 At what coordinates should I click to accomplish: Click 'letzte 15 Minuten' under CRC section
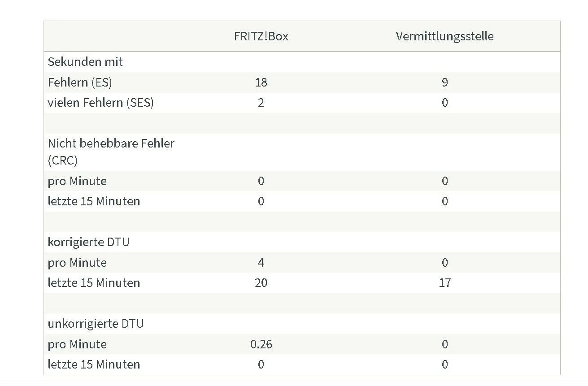click(94, 201)
